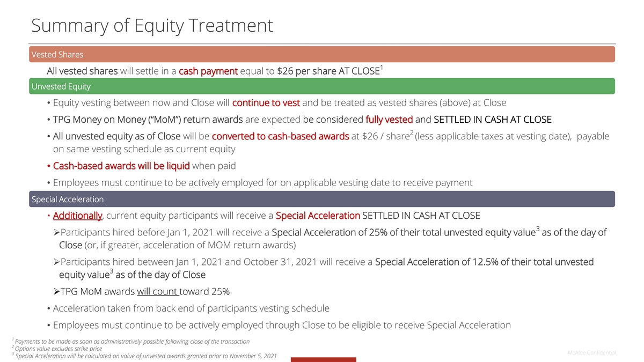Click the red "fully vested" text

pos(389,120)
